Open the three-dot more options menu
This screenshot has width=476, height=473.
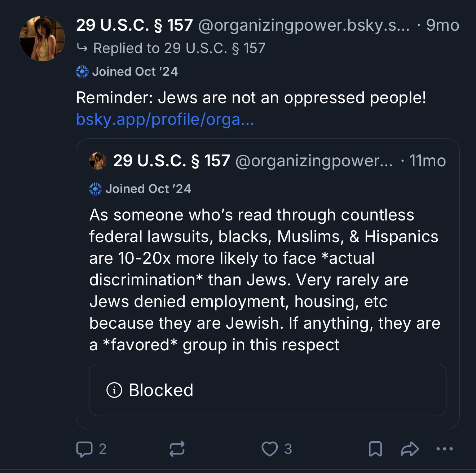click(444, 449)
